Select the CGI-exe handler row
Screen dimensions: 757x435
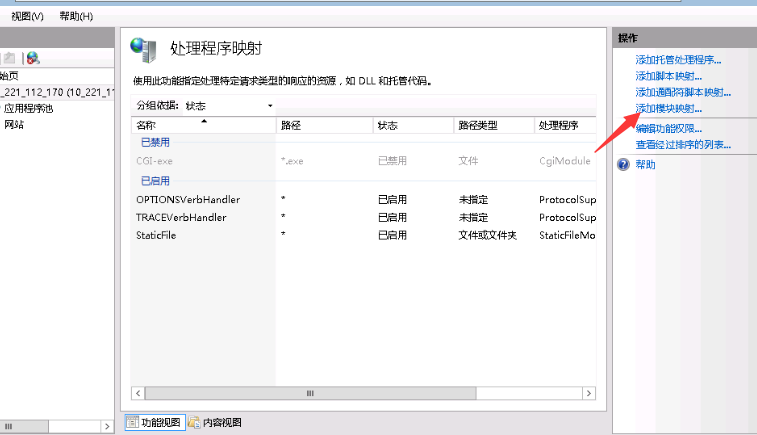tap(364, 161)
